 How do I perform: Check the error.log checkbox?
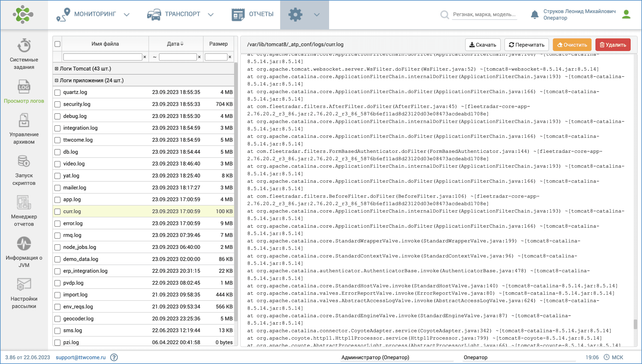[58, 223]
